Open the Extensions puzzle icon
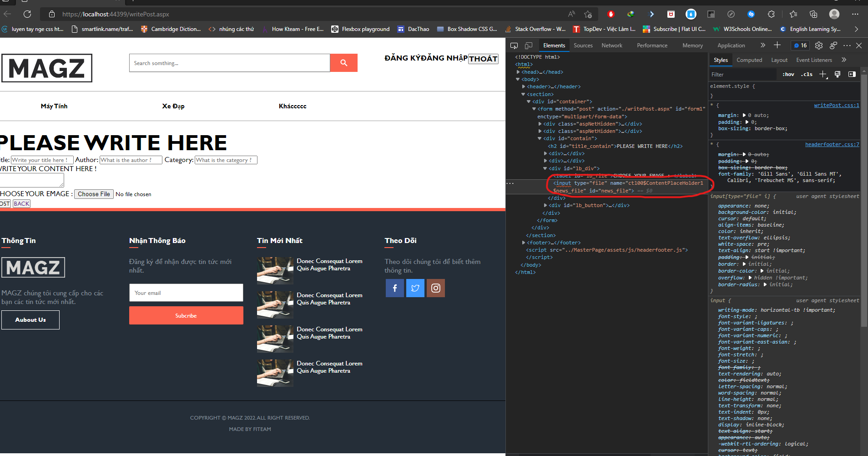The height and width of the screenshot is (456, 868). point(771,14)
